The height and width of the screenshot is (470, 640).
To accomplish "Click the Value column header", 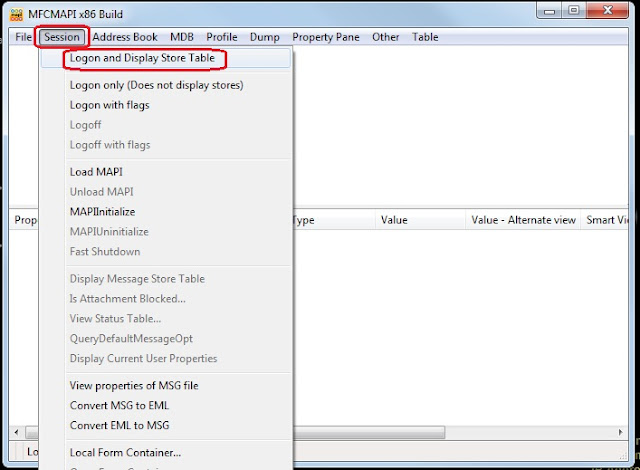I will tap(420, 220).
